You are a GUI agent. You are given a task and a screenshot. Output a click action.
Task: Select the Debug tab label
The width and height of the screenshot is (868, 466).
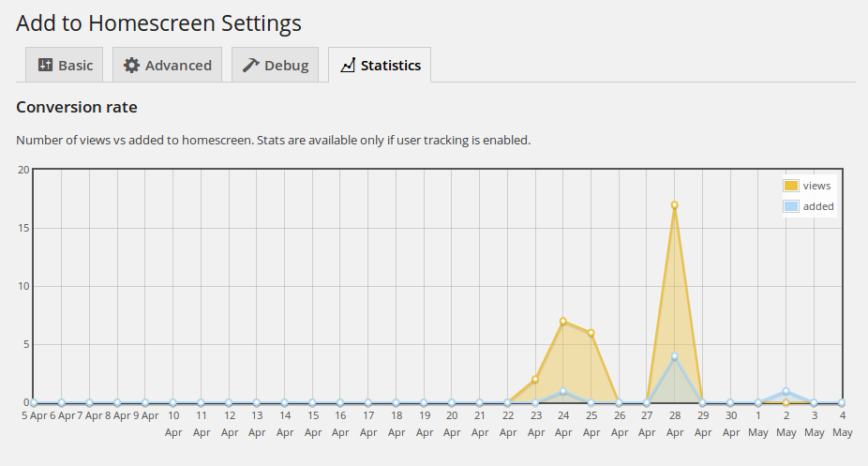288,66
